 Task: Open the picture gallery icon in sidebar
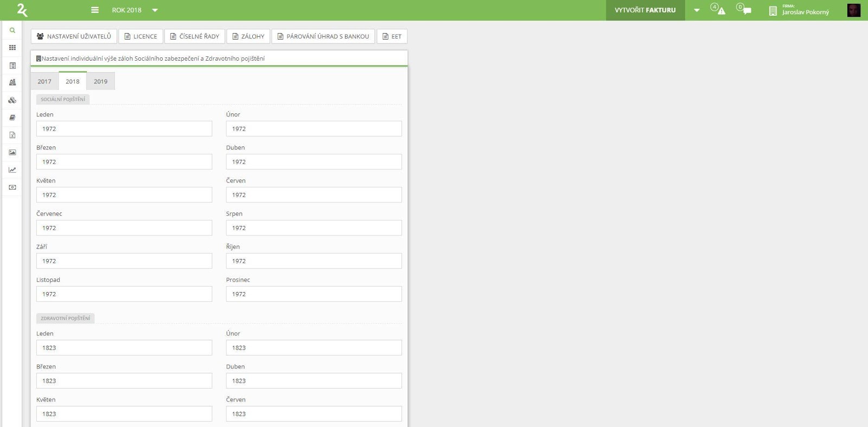pos(12,152)
